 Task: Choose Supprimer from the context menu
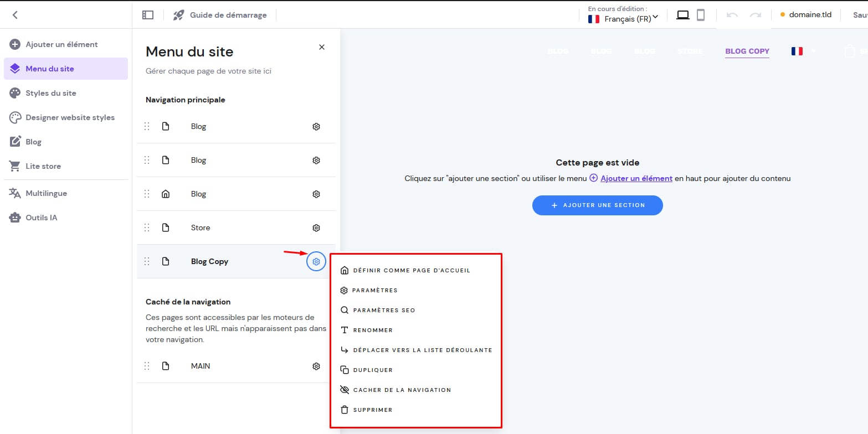tap(372, 410)
